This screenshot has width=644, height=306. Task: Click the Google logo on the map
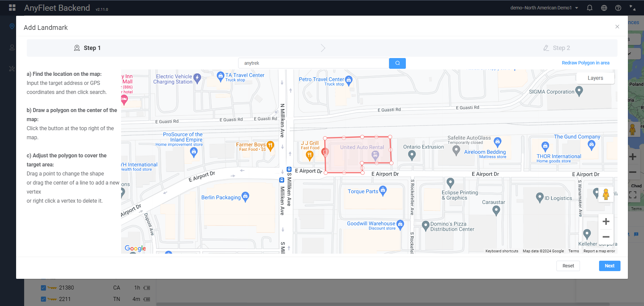[x=135, y=248]
